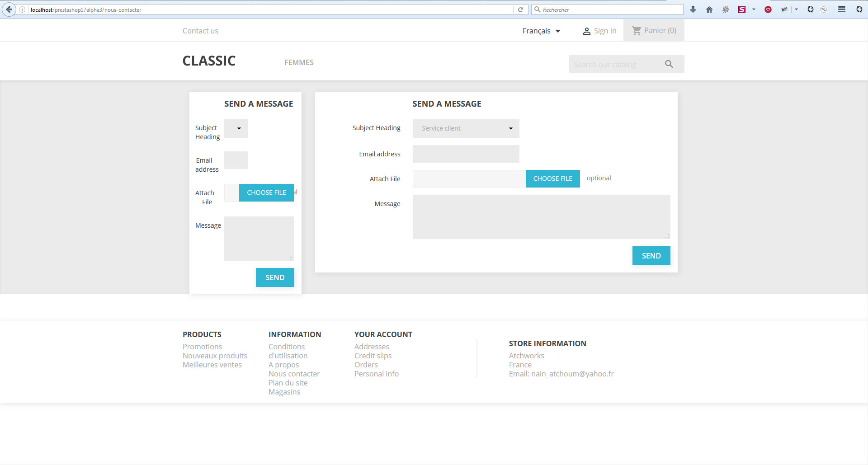
Task: Open the downloads arrow icon
Action: tap(693, 9)
